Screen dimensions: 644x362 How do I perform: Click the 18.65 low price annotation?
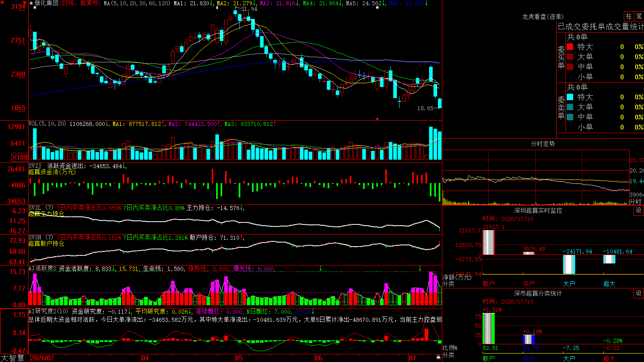click(x=425, y=108)
